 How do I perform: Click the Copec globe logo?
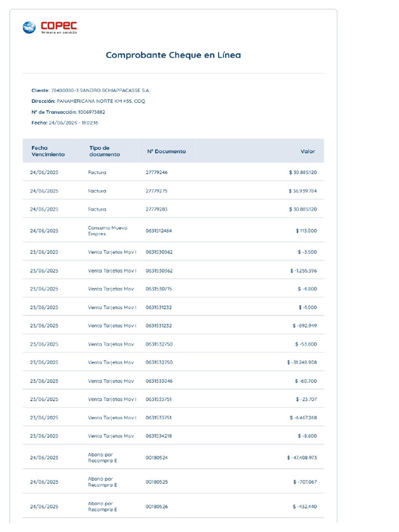[29, 27]
